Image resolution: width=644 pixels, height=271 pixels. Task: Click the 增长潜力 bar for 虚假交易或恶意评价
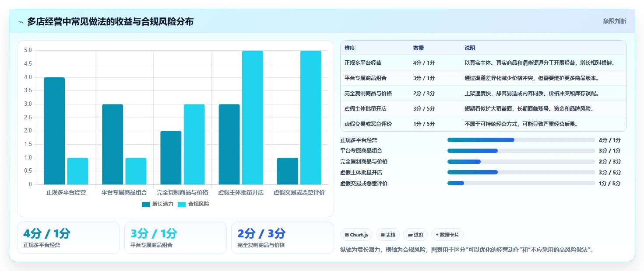(288, 171)
